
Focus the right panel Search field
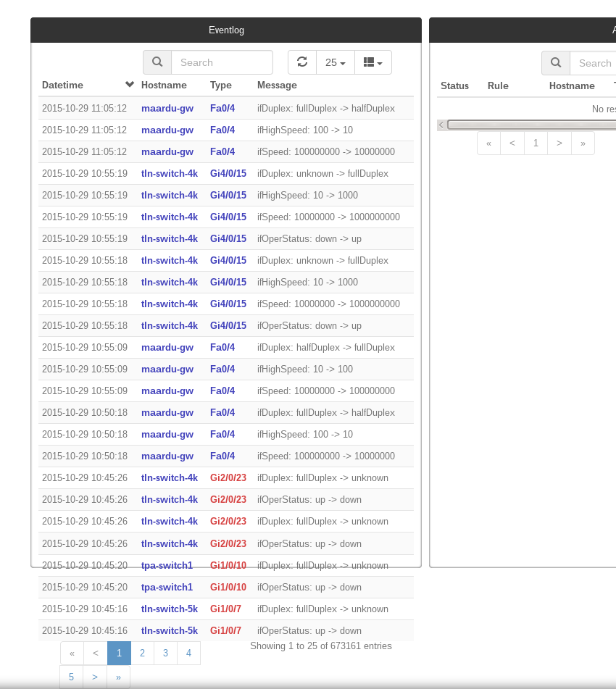click(x=593, y=63)
